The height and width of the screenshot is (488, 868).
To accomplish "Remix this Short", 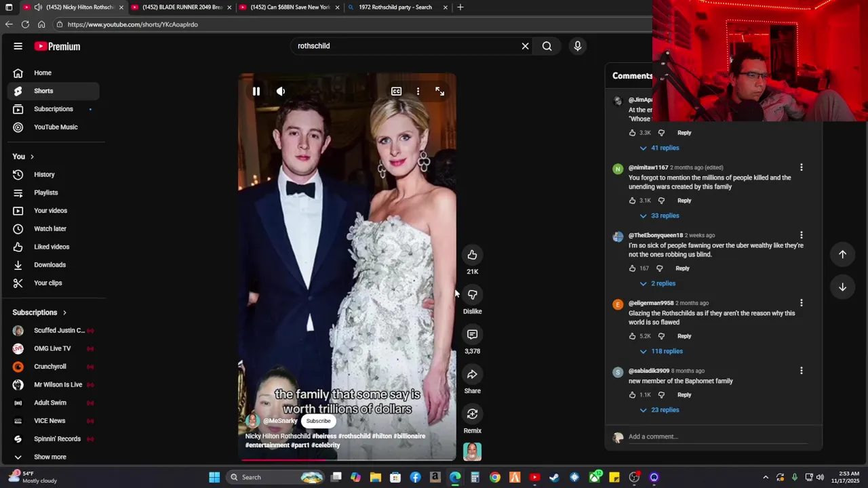I will point(473,414).
